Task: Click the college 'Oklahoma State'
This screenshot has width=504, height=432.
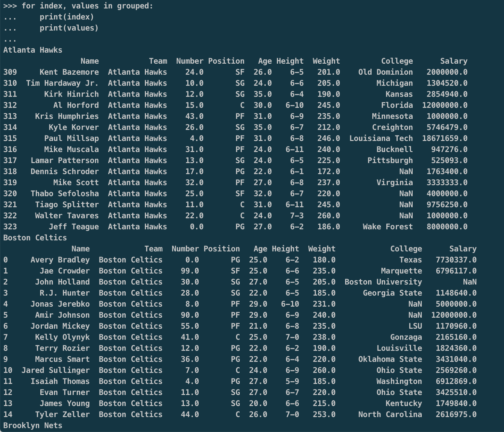Action: (390, 359)
